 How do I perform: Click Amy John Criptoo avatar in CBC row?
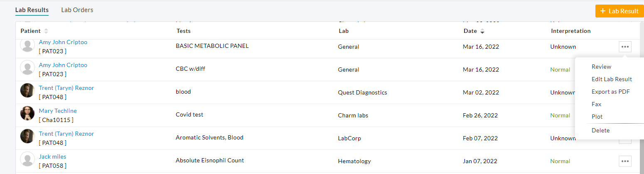pos(27,67)
